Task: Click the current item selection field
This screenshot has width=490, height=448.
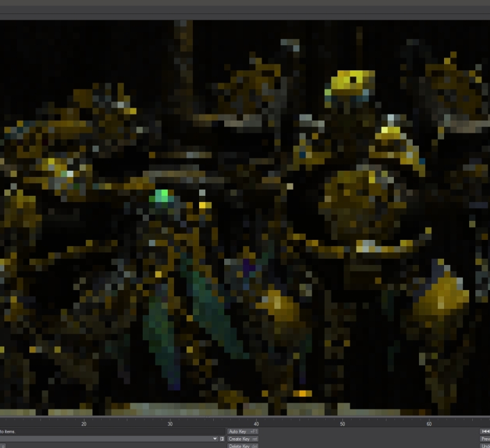Action: tap(104, 439)
